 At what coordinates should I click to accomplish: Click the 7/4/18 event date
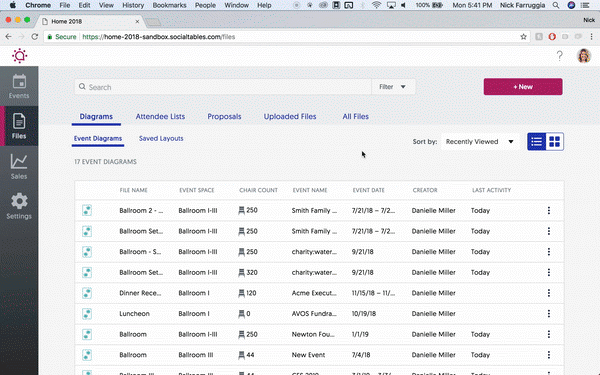coord(361,355)
